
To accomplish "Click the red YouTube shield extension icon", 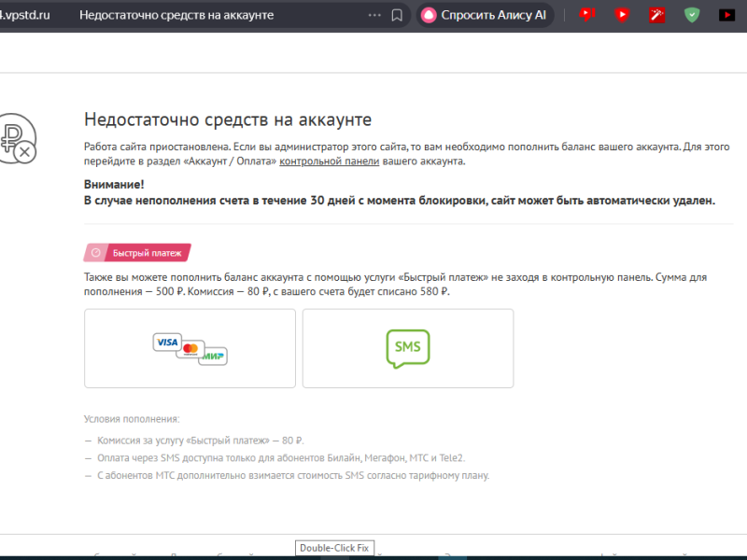I will pyautogui.click(x=622, y=15).
